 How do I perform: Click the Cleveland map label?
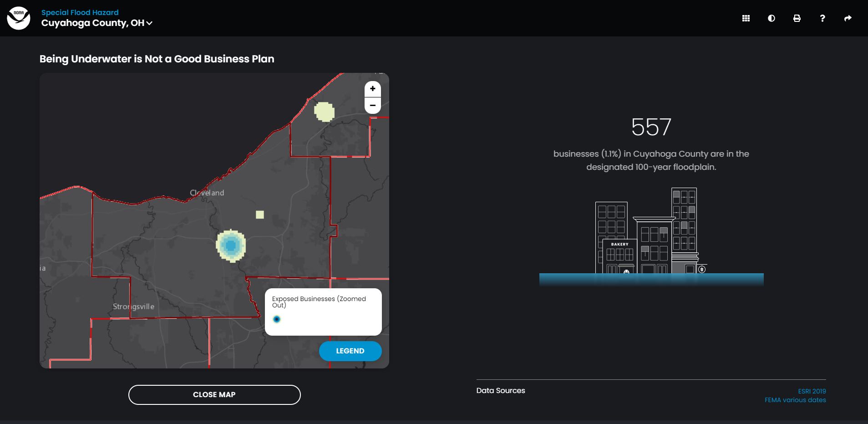click(207, 193)
